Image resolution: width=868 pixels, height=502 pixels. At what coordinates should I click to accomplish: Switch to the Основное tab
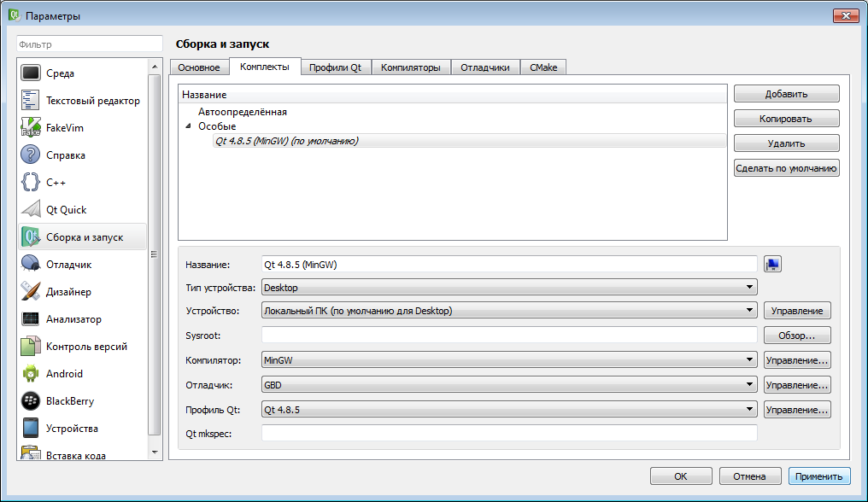click(199, 67)
